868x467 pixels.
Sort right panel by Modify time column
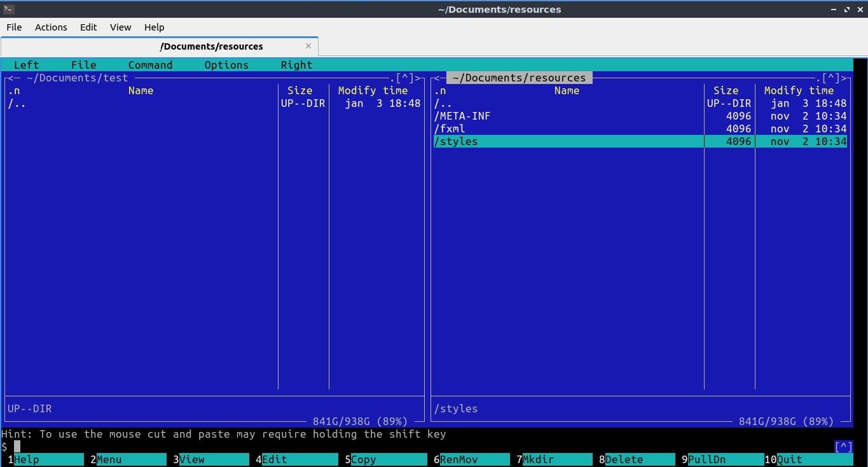(x=799, y=90)
